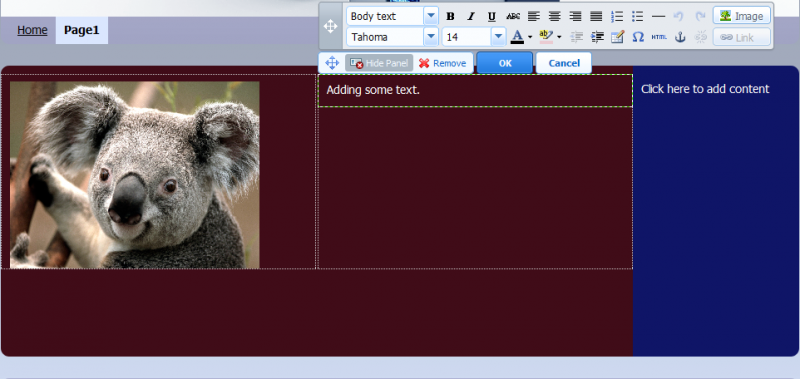Click the Undo arrow icon
800x379 pixels.
(678, 16)
